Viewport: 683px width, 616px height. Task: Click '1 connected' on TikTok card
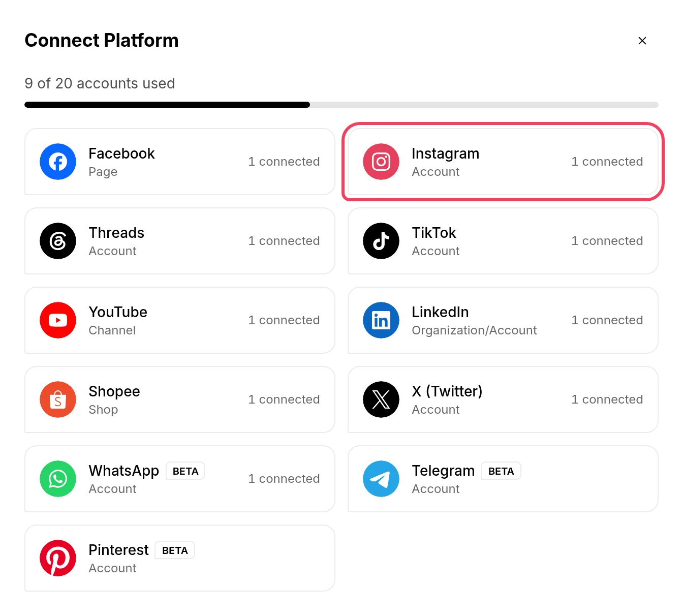(x=607, y=241)
